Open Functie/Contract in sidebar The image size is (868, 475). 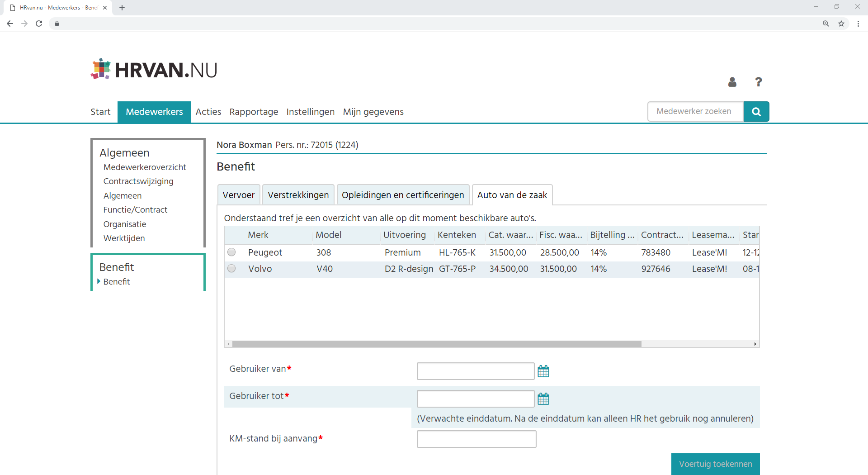(x=135, y=210)
